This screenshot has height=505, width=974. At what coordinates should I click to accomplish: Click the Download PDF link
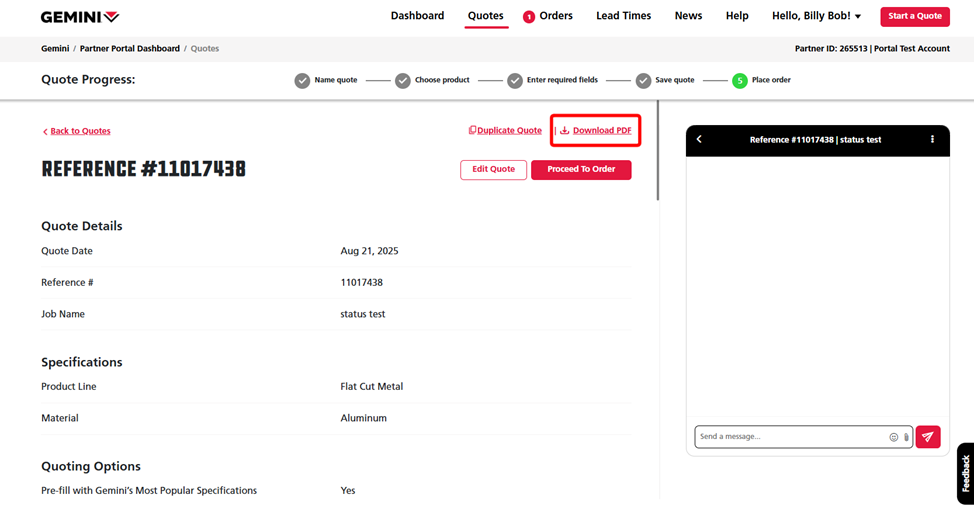click(601, 131)
